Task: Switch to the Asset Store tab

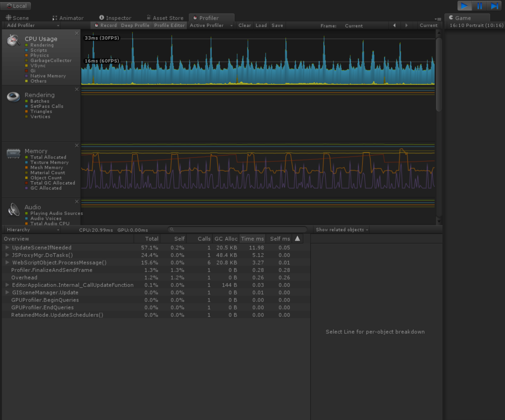Action: click(x=165, y=18)
